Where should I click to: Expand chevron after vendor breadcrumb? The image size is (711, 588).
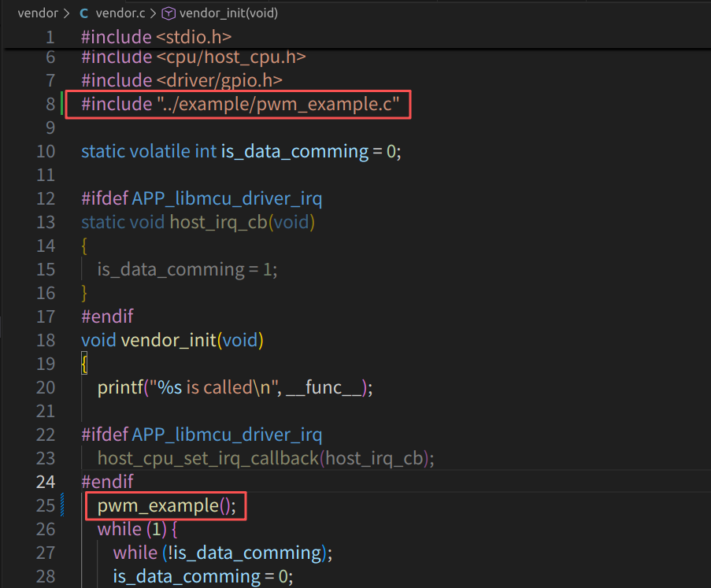67,13
